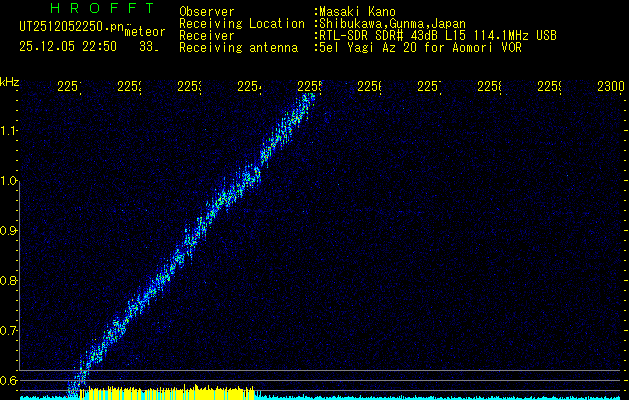Click the 0.6 kHz frequency tick
This screenshot has width=629, height=400.
point(10,379)
